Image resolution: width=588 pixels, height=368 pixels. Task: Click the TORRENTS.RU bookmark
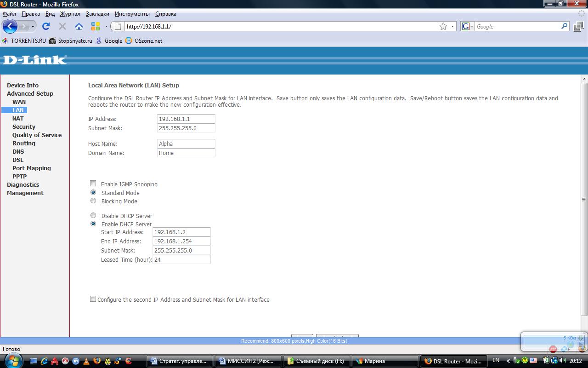click(x=24, y=40)
